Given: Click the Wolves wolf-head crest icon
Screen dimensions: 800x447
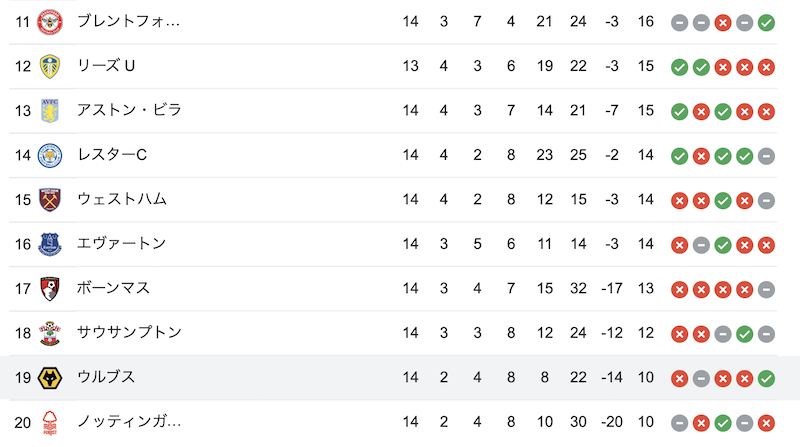Looking at the screenshot, I should point(50,378).
